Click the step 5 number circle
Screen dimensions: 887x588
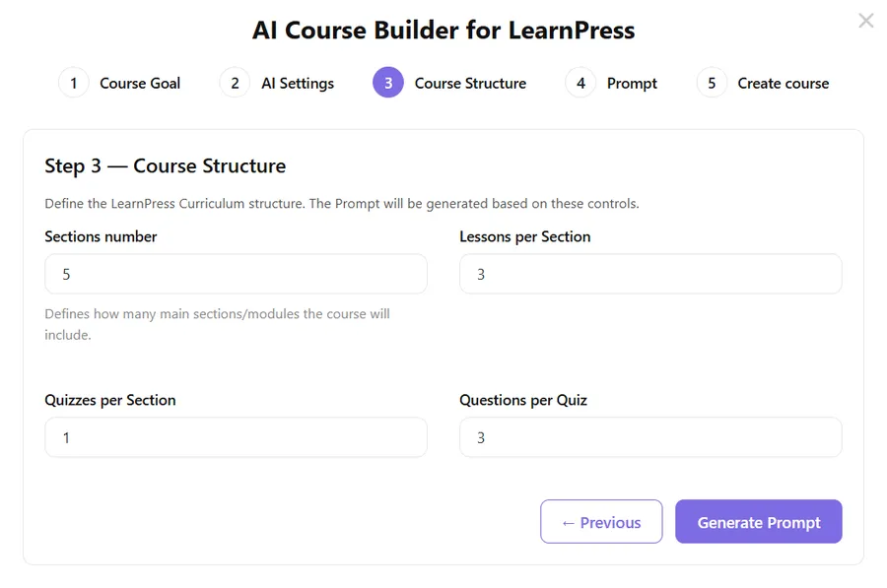pos(712,83)
